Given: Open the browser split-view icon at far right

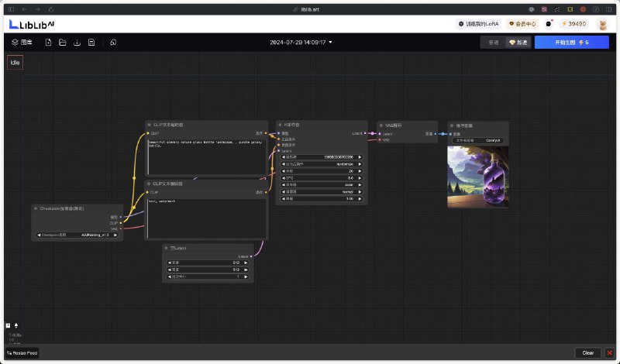Looking at the screenshot, I should tap(609, 9).
